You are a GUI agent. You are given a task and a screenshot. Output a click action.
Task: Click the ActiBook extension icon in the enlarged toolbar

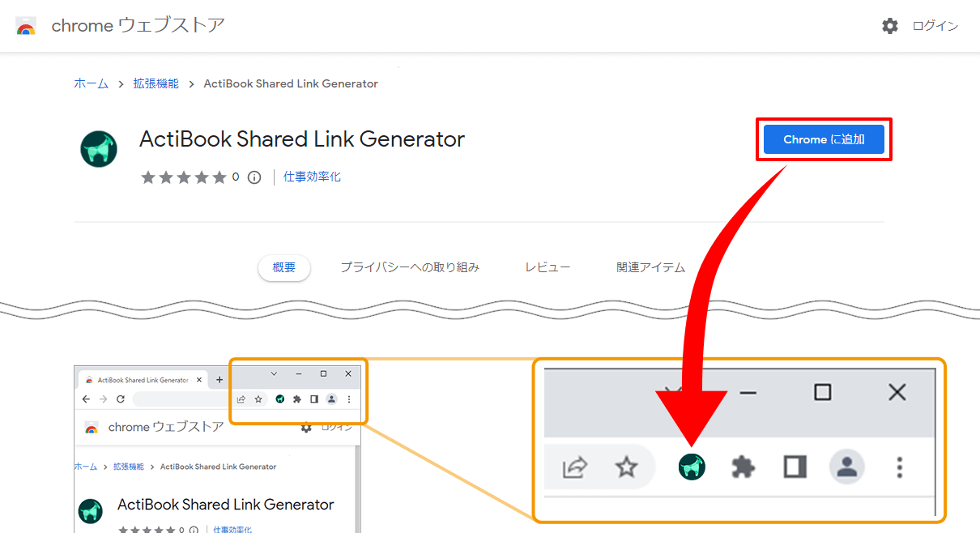tap(692, 467)
